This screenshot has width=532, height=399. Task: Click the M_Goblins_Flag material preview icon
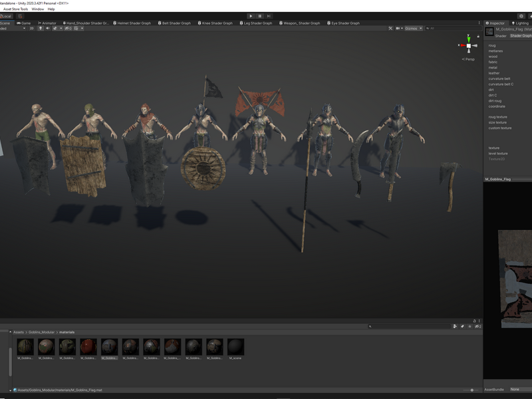(489, 32)
